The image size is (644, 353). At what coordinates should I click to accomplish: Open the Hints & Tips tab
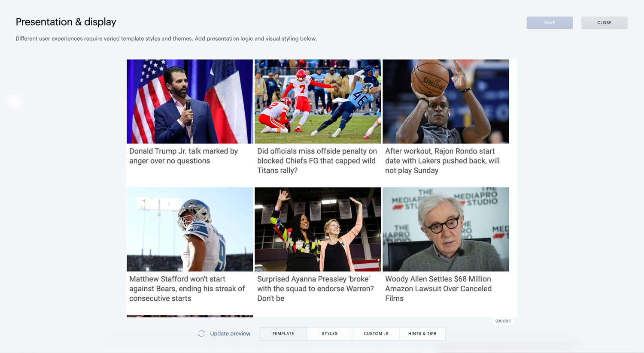(x=422, y=334)
